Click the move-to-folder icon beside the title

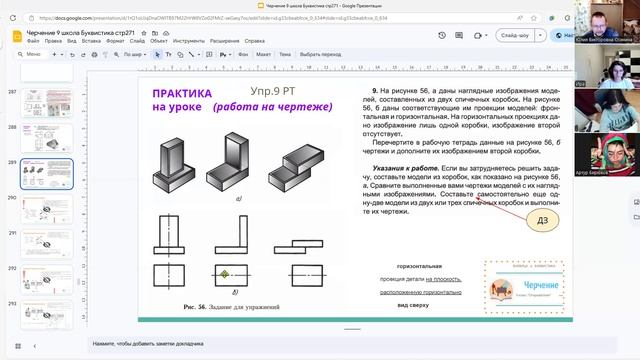155,33
